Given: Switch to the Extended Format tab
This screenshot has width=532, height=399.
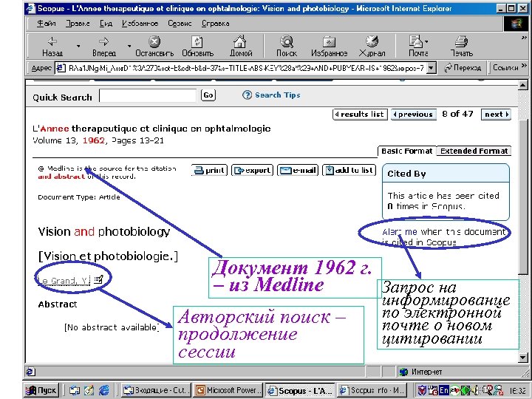Looking at the screenshot, I should pyautogui.click(x=474, y=151).
